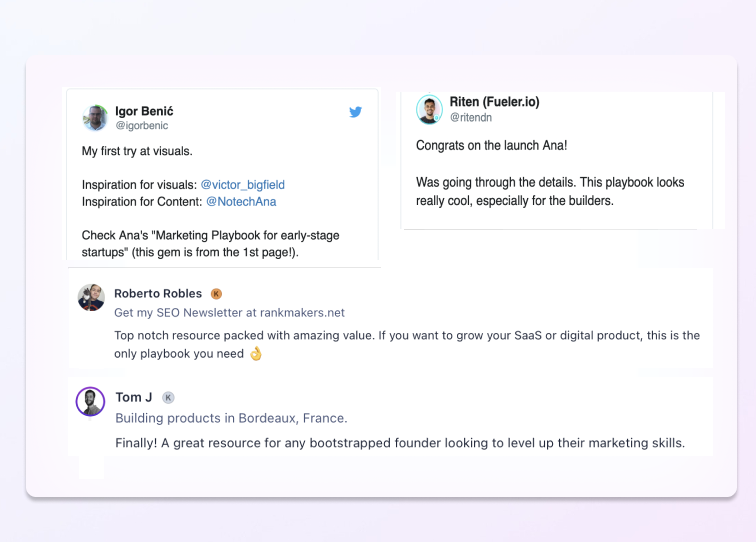The image size is (756, 542).
Task: Click Riten's circular avatar
Action: (x=429, y=109)
